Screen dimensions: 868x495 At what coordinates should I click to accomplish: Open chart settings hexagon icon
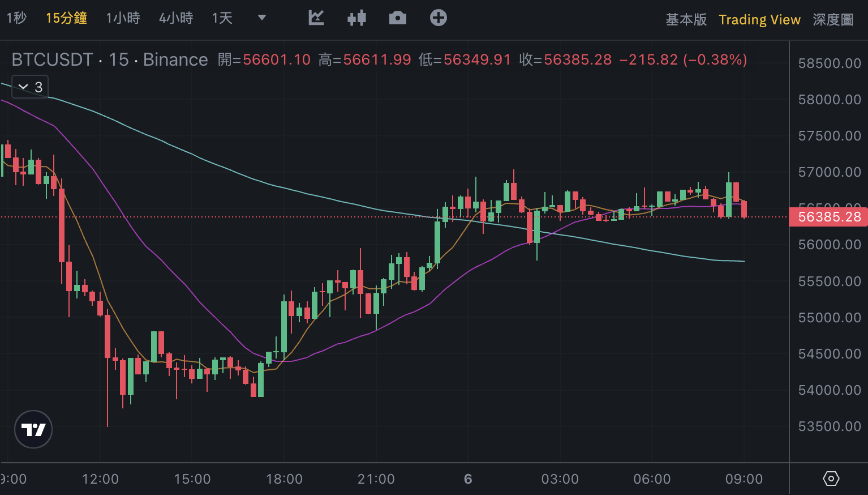coord(831,479)
